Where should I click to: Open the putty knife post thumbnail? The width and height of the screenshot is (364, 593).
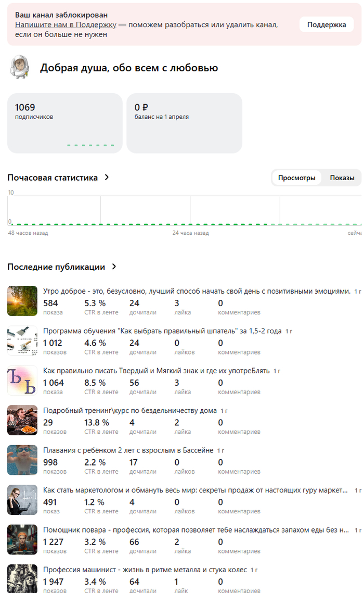(x=22, y=340)
